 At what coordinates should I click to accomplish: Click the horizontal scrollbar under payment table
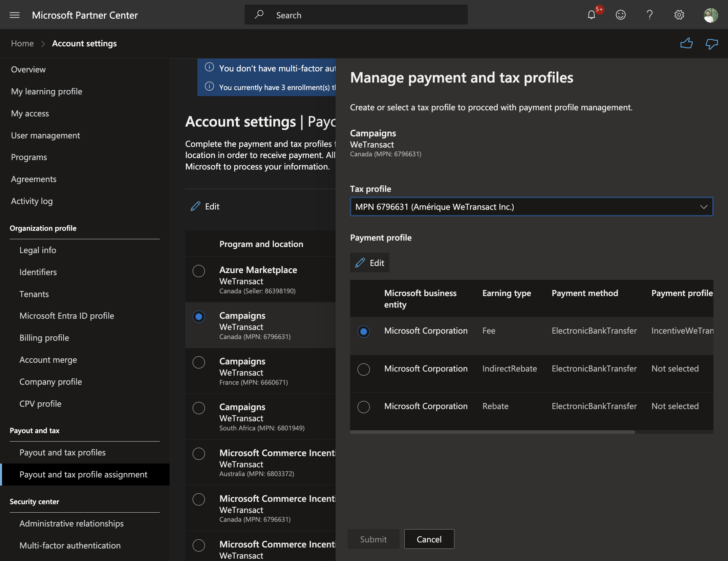click(493, 432)
